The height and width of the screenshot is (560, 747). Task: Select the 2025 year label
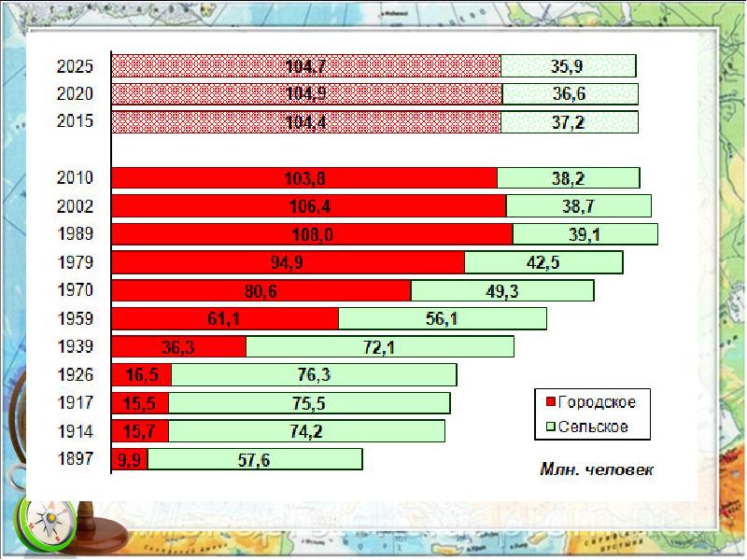75,66
